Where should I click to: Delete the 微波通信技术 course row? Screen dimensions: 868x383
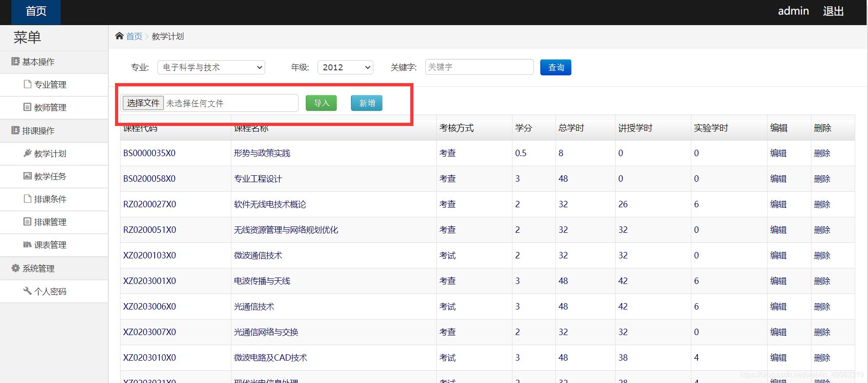(822, 256)
